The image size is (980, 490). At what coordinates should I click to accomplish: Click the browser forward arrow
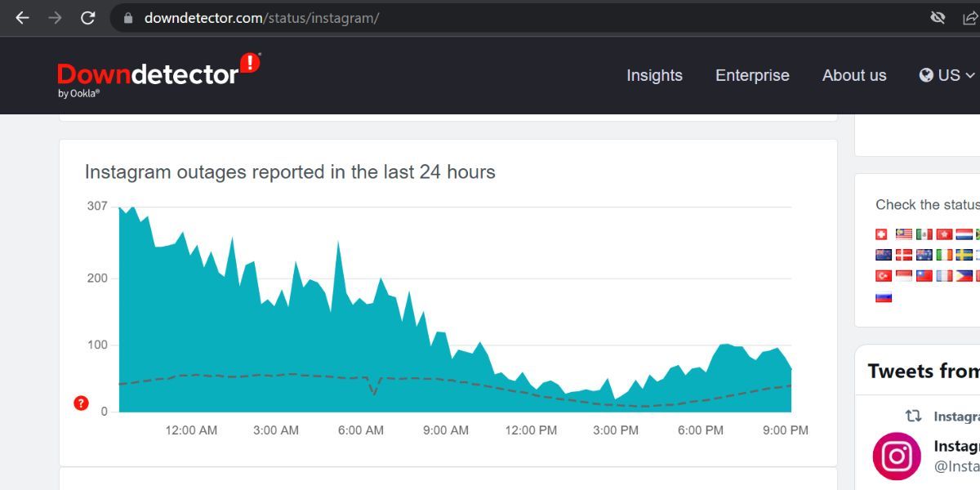[x=55, y=17]
